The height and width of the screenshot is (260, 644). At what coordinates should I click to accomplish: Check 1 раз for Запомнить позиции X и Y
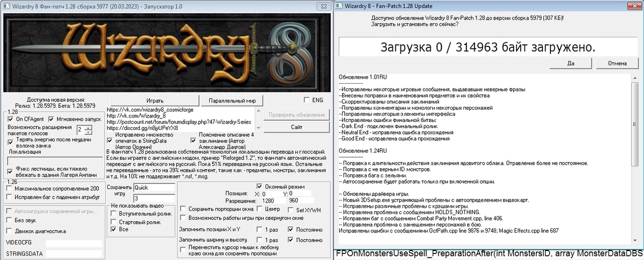tap(260, 229)
